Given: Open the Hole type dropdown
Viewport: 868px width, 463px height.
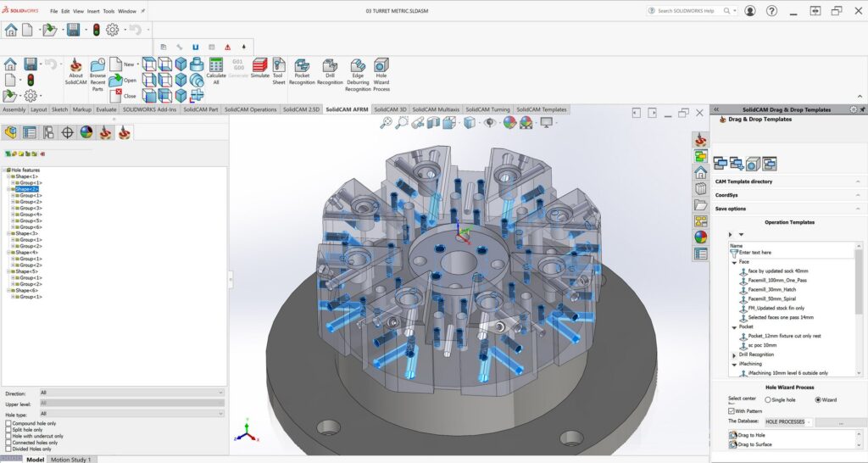Looking at the screenshot, I should point(131,413).
